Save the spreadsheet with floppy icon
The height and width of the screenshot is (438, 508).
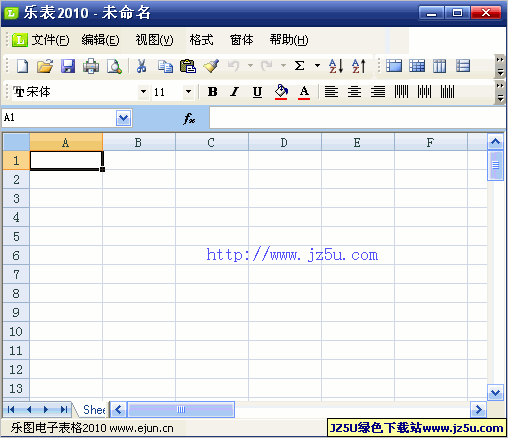click(68, 66)
